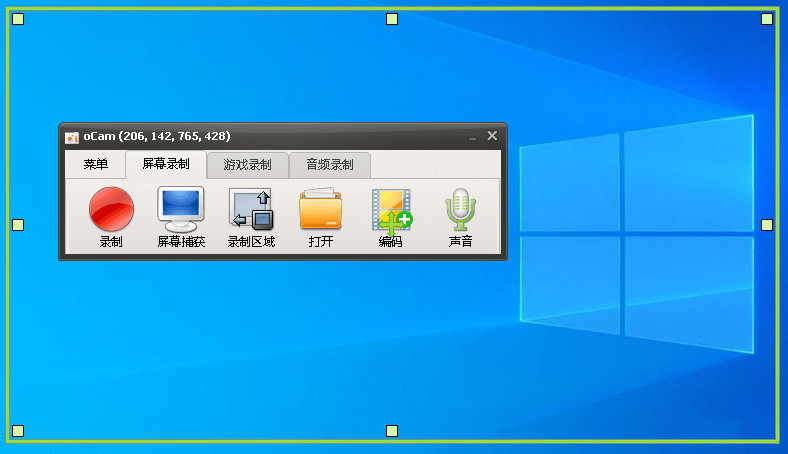Click the bottom-left handle of the recording area

[x=18, y=431]
